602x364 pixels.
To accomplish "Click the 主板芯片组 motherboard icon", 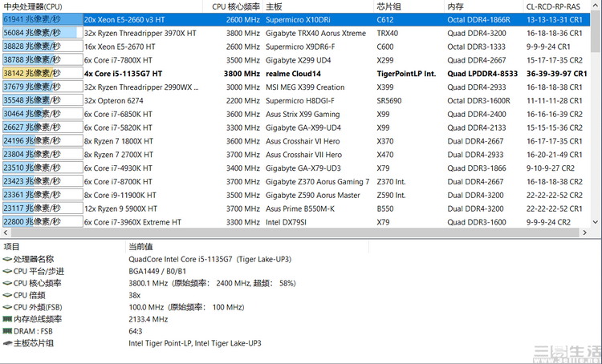I will pos(7,343).
